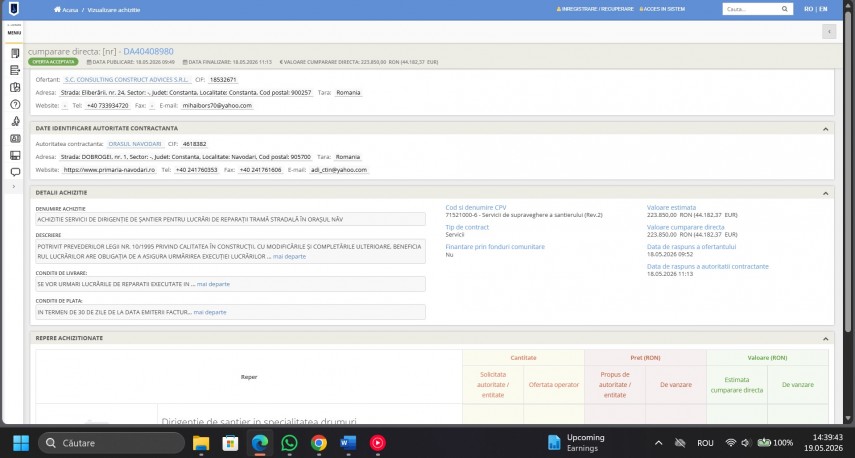Click the shield logo in the header
The image size is (855, 458).
click(x=14, y=9)
